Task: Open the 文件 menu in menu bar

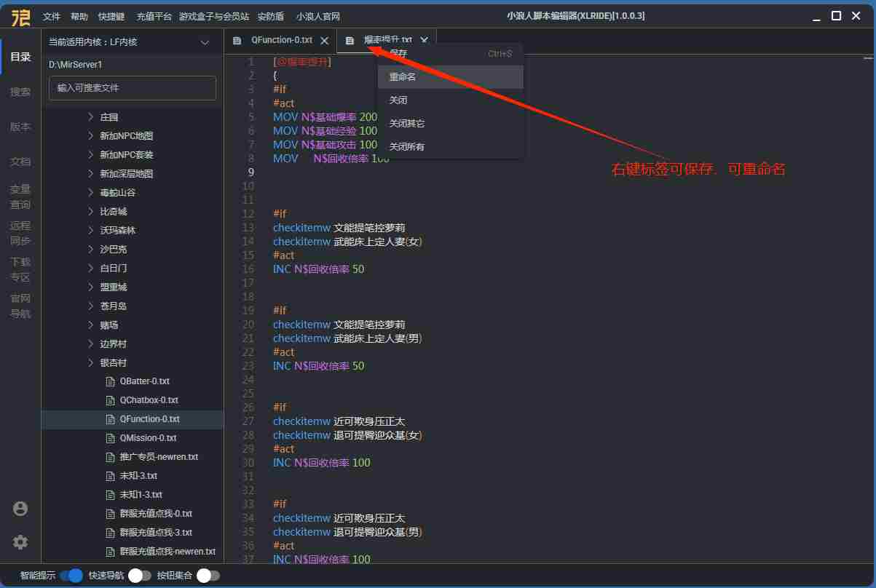Action: [x=52, y=16]
